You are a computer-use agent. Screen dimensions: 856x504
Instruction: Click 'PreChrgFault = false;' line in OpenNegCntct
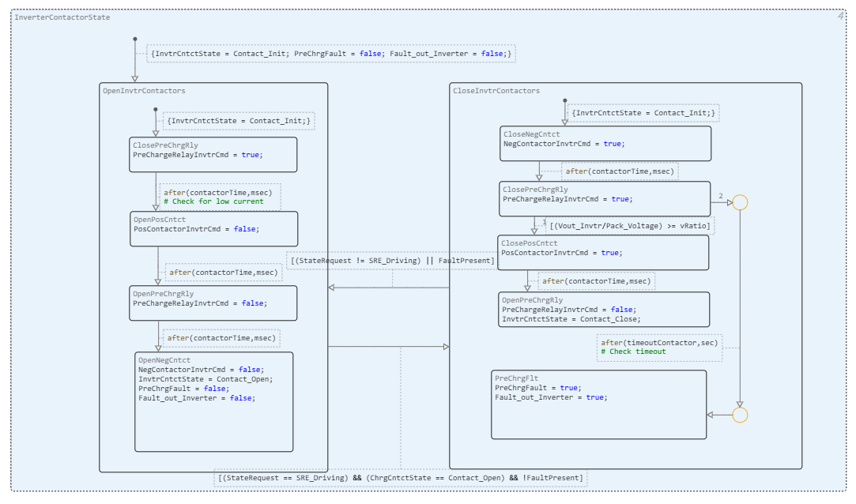pyautogui.click(x=184, y=389)
